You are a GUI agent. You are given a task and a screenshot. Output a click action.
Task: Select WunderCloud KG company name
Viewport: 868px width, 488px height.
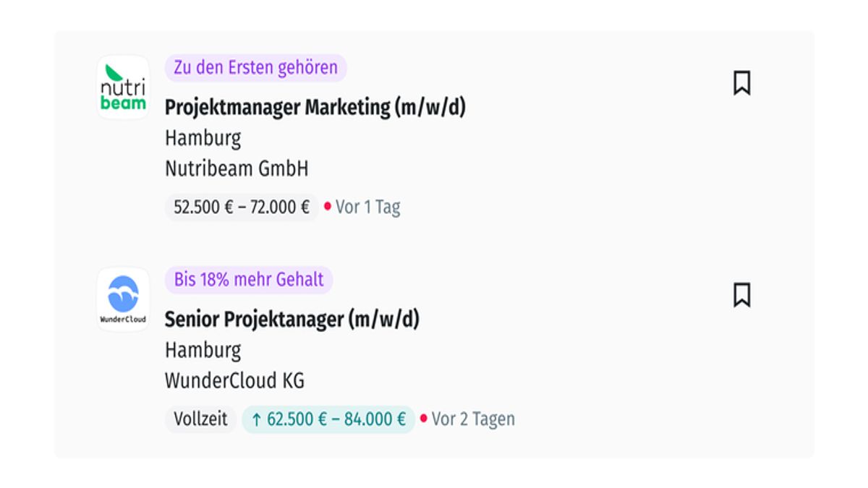tap(234, 381)
